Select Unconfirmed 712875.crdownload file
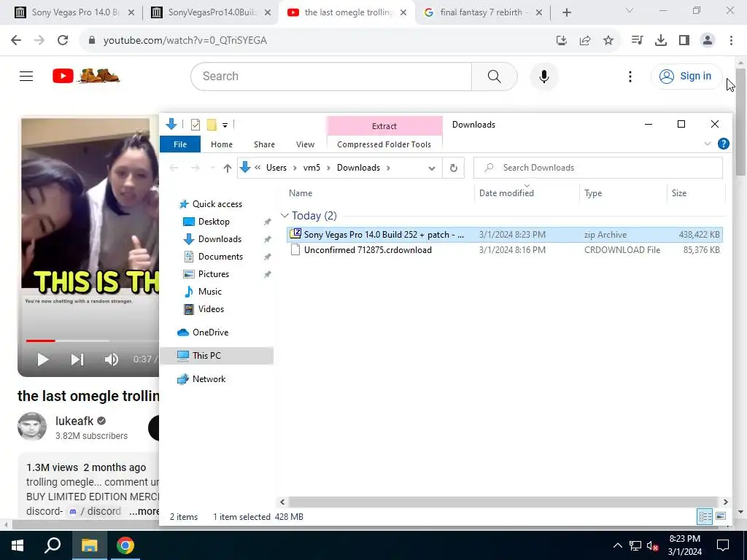747x560 pixels. (504, 250)
